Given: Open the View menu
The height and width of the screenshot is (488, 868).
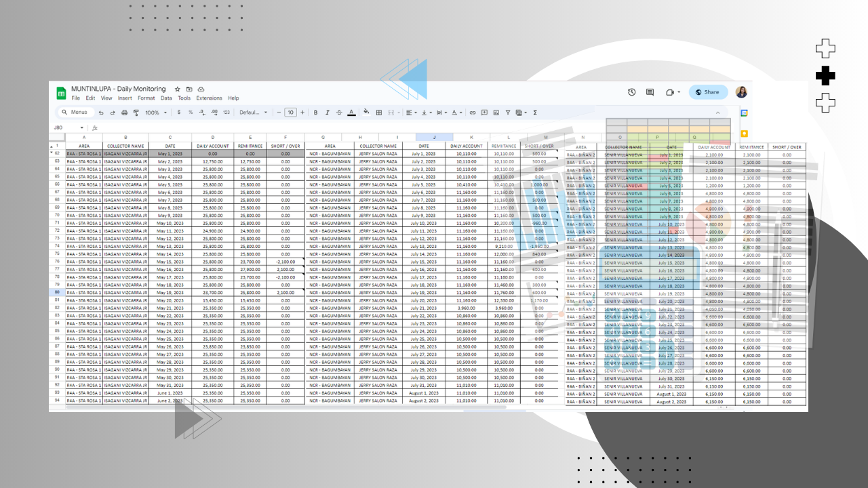Looking at the screenshot, I should [x=106, y=98].
